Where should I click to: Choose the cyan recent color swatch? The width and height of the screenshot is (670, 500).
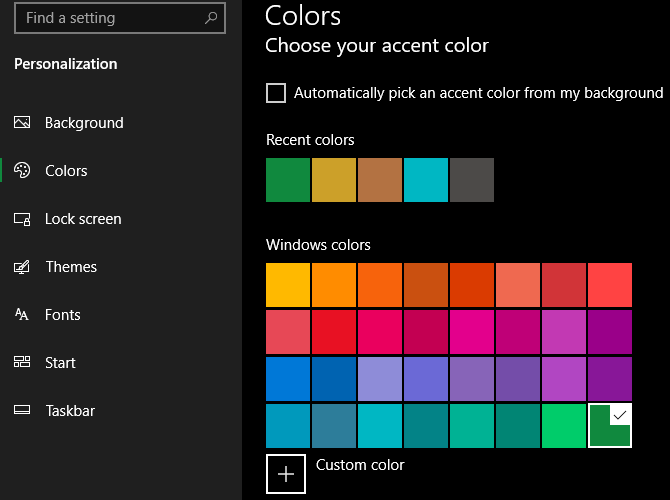(426, 180)
